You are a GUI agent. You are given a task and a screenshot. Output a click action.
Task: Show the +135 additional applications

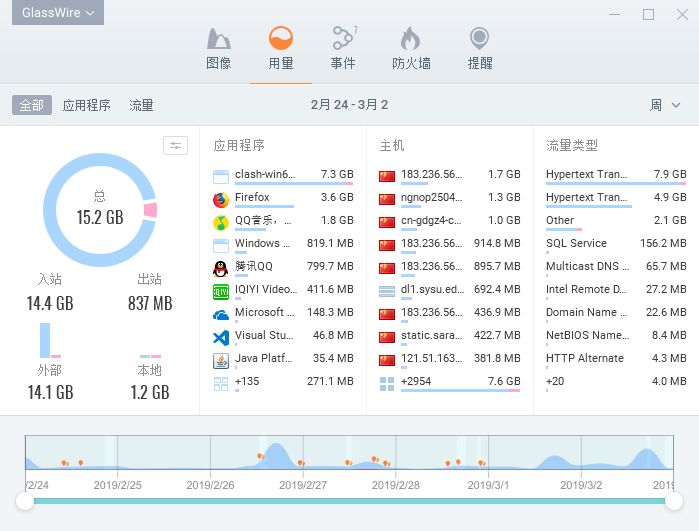[283, 383]
